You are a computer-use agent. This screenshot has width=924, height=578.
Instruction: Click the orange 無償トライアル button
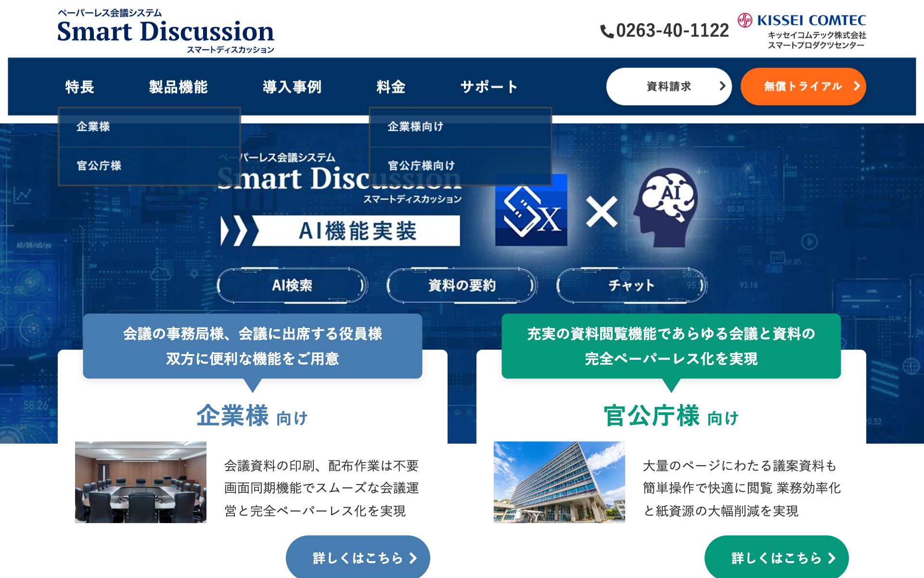click(x=803, y=86)
